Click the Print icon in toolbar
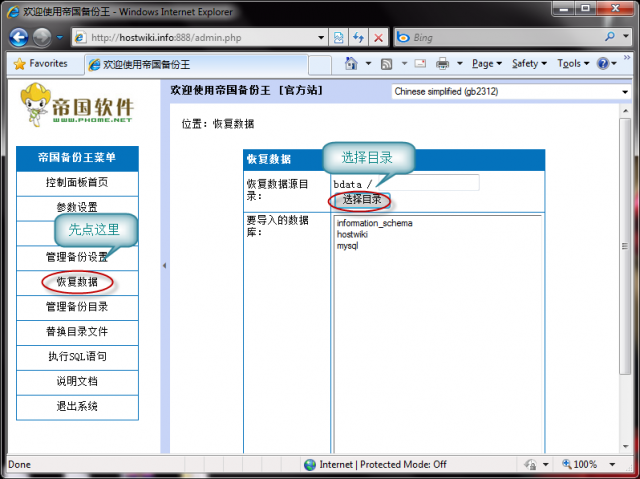The image size is (640, 479). 442,64
